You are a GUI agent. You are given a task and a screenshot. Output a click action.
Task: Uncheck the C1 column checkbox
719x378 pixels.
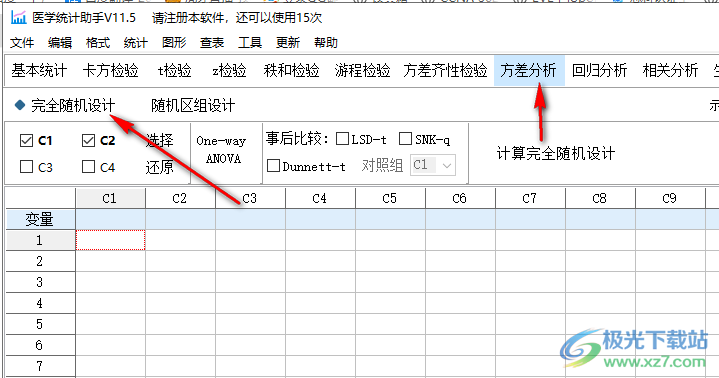tap(27, 141)
